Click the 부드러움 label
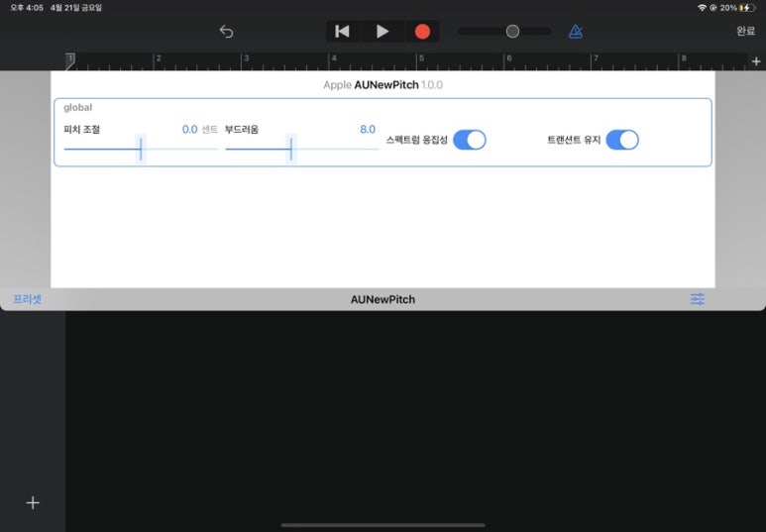The width and height of the screenshot is (766, 532). [x=242, y=130]
